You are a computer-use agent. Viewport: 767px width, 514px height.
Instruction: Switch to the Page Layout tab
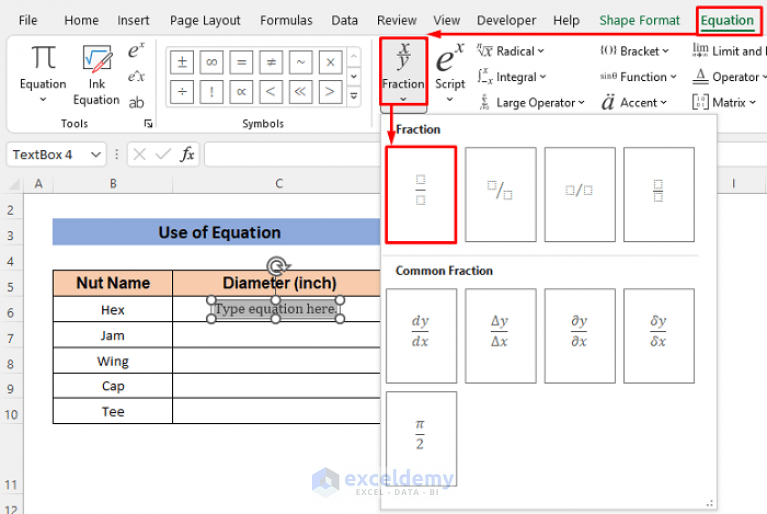click(x=205, y=20)
